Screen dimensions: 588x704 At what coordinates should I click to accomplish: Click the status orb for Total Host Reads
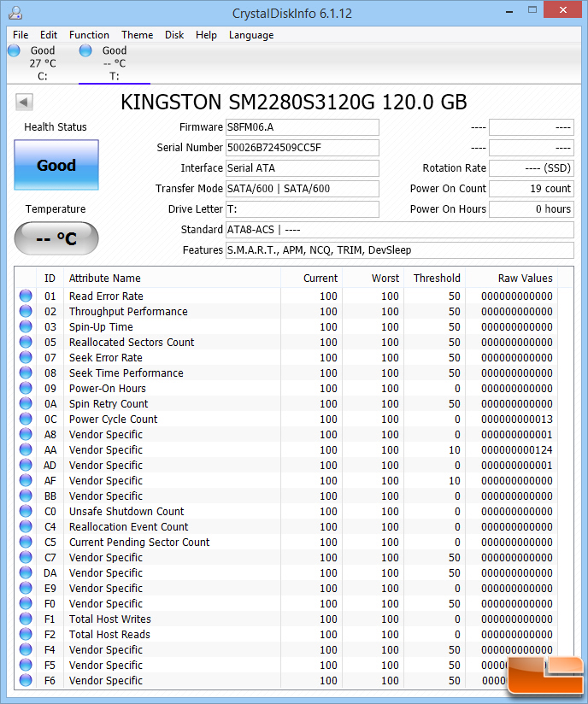pos(26,634)
